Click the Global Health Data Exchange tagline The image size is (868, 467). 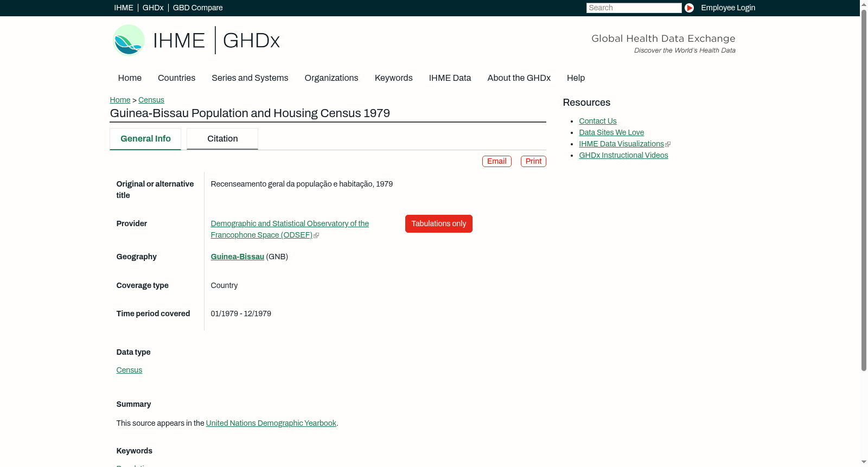click(x=663, y=39)
